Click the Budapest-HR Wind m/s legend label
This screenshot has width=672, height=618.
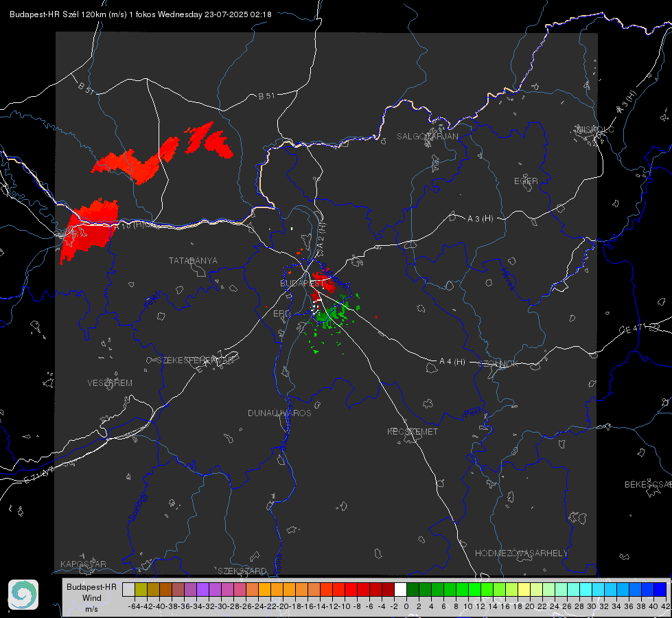click(x=92, y=598)
